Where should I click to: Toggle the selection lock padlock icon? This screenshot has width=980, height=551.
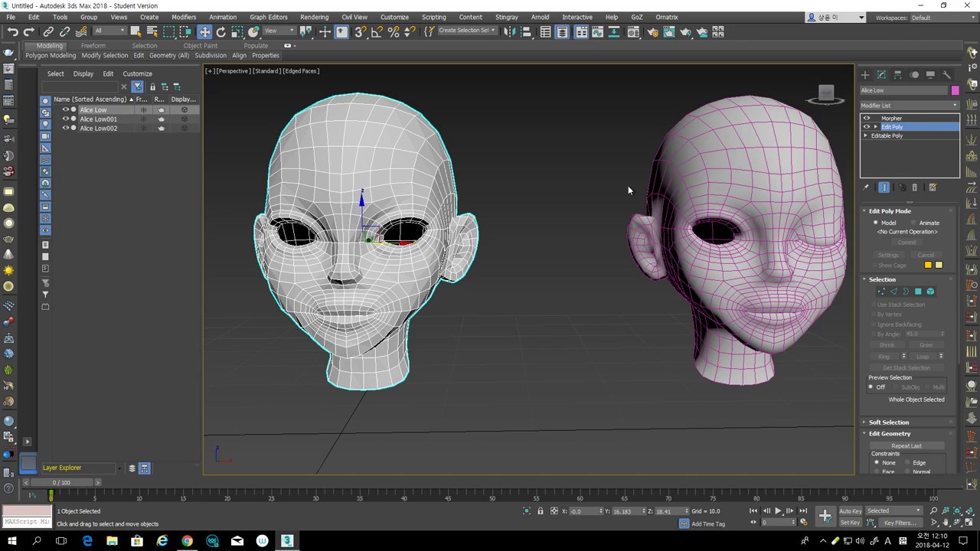[540, 511]
